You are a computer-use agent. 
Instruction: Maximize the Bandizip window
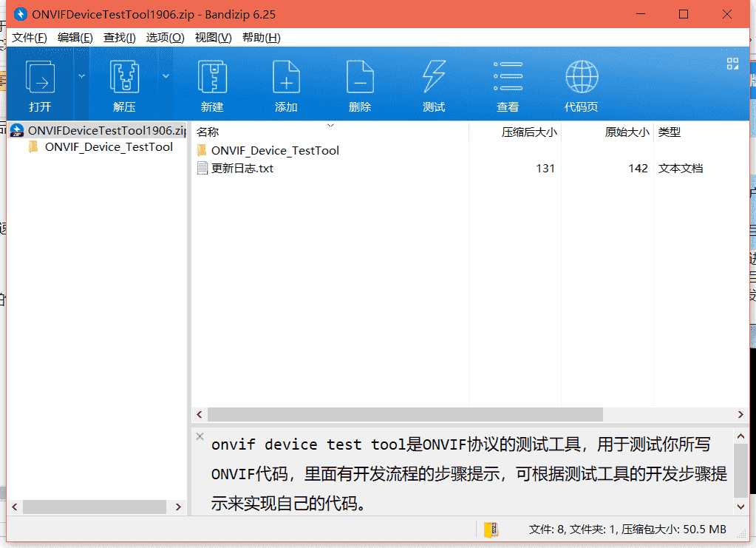[x=683, y=14]
